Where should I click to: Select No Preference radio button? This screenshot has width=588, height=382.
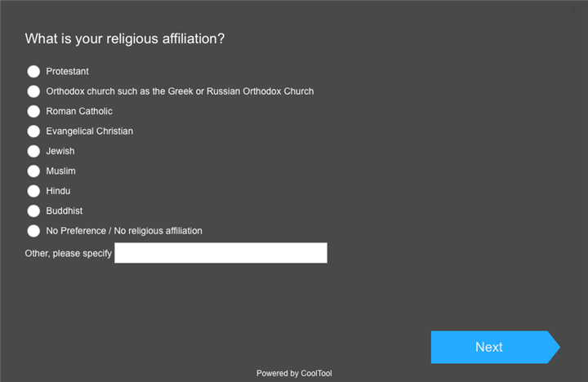[33, 231]
